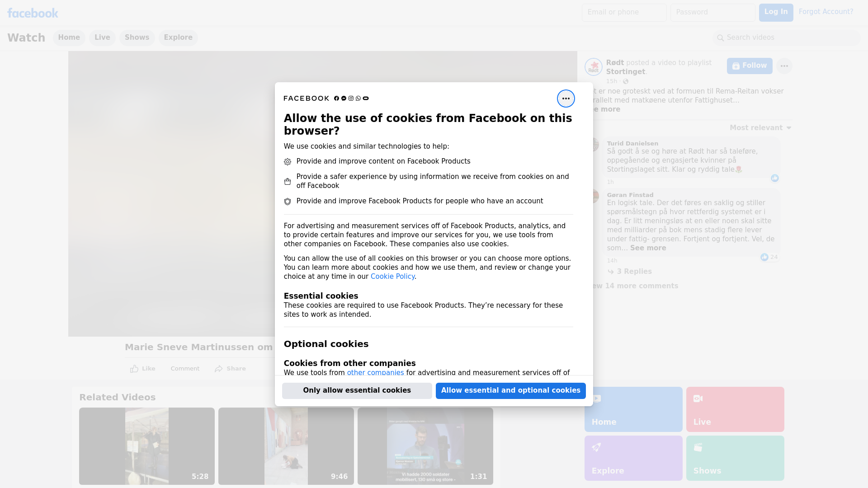Click the search magnifier icon

pos(721,38)
